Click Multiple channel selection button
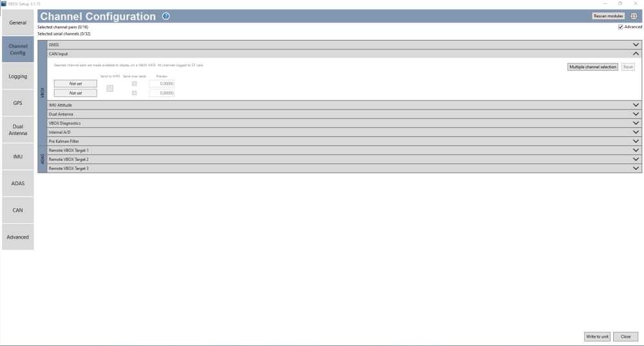Viewport: 644px width, 346px height. (592, 67)
